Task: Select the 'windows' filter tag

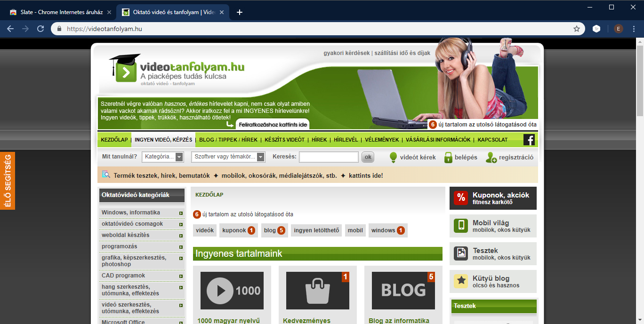Action: point(388,230)
